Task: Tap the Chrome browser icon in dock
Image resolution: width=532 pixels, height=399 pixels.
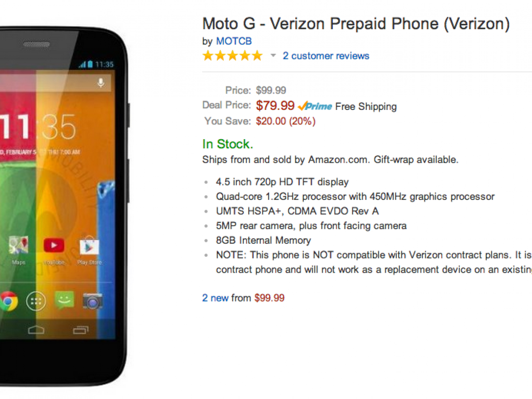Action: (x=8, y=301)
